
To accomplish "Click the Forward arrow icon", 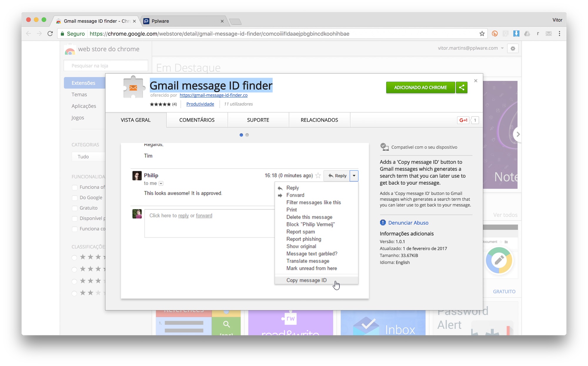I will point(280,195).
